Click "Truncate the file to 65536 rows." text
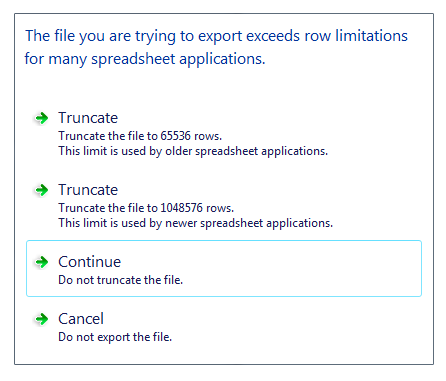This screenshot has width=446, height=381. pos(140,136)
